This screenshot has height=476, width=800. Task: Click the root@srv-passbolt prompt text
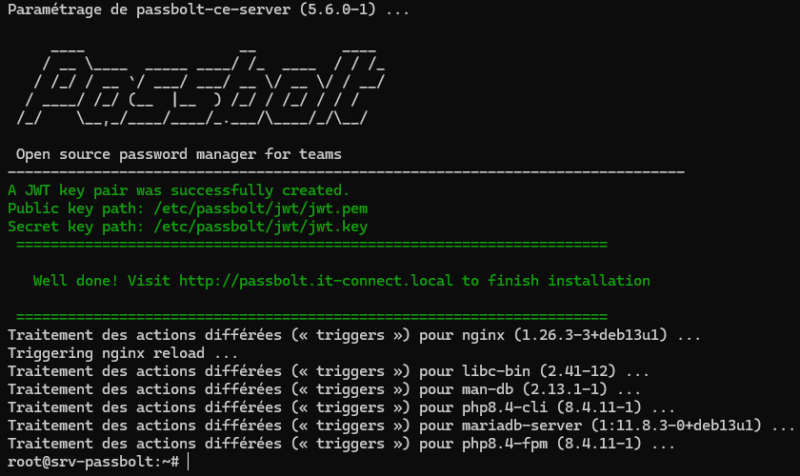click(x=92, y=461)
